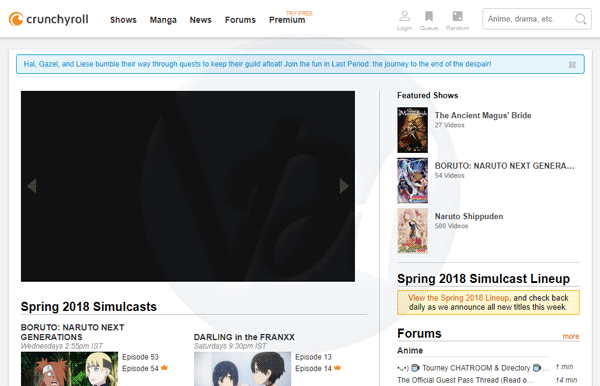The image size is (600, 386).
Task: Open Tourney CHATROOM & Directory thread
Action: 473,368
